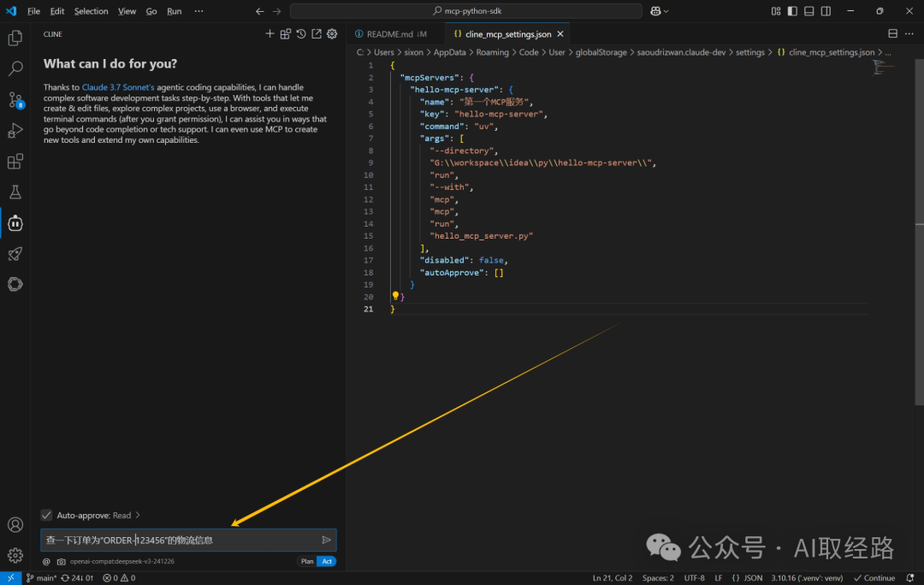Toggle the bottom panel layout icon
This screenshot has height=585, width=924.
coord(809,11)
